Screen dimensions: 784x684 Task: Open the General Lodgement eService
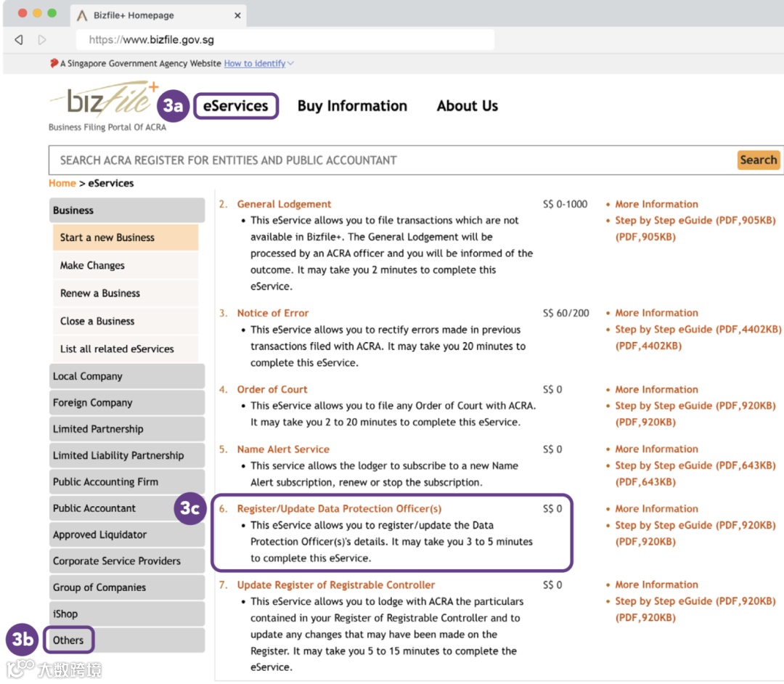(284, 204)
